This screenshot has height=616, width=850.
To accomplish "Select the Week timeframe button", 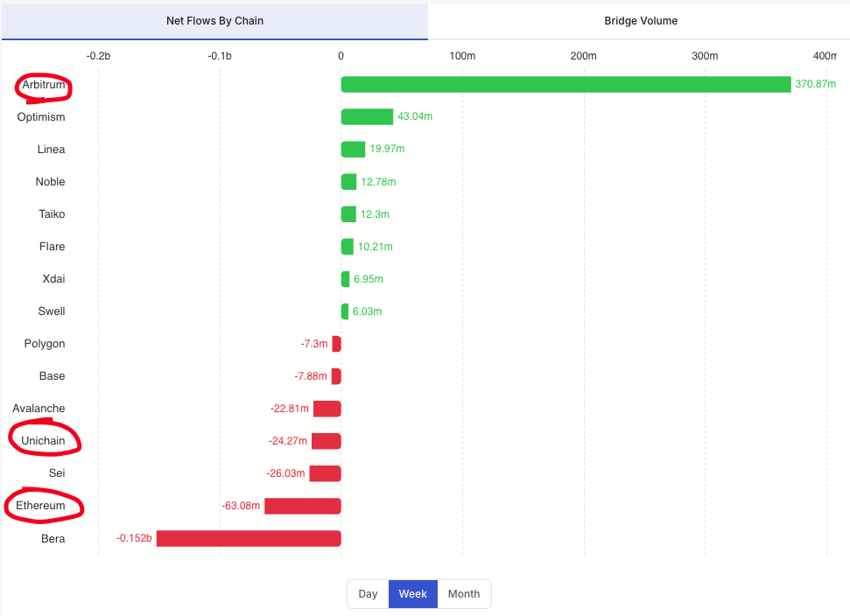I will click(x=413, y=594).
